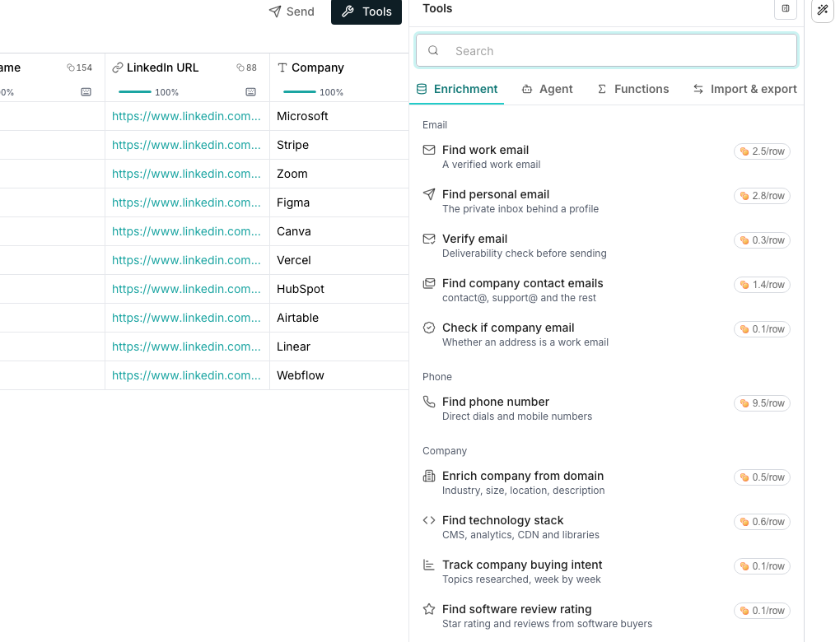Click the 88 count tag in LinkedIn URL header
This screenshot has width=840, height=642.
[x=246, y=67]
